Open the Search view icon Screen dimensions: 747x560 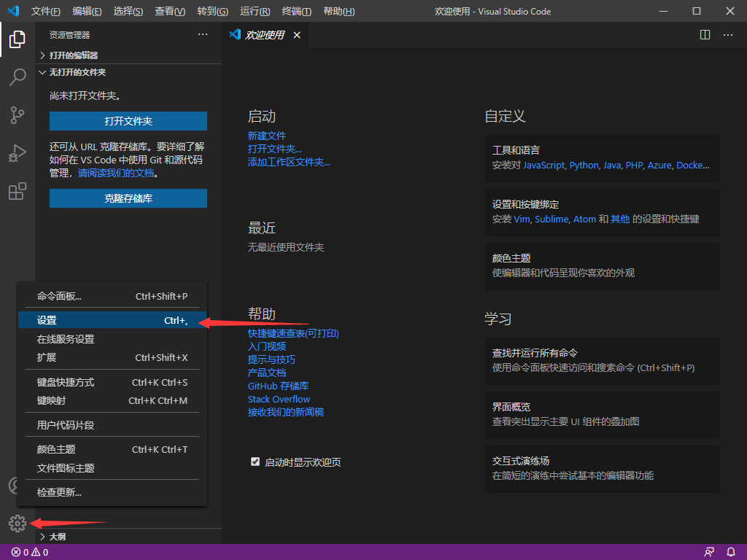tap(18, 77)
